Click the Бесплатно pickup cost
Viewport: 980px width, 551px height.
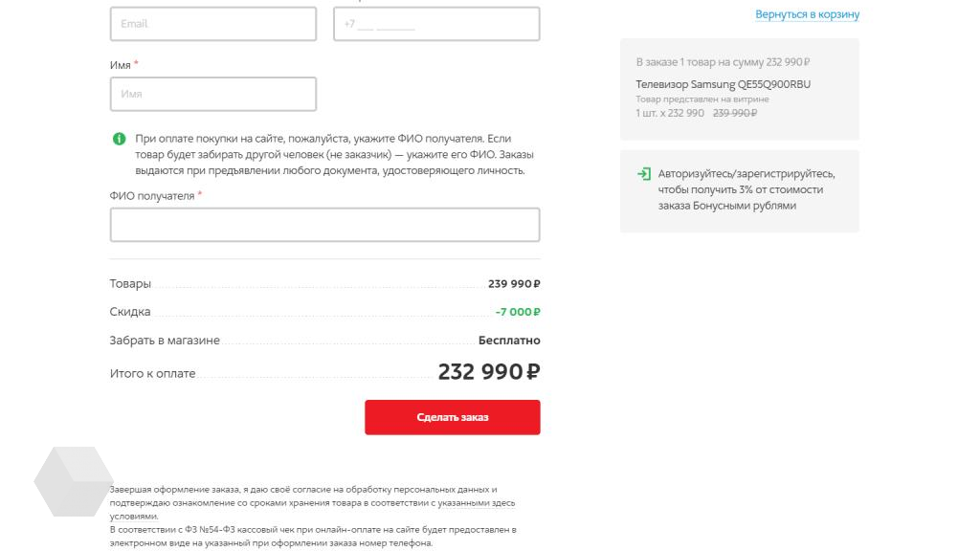pyautogui.click(x=509, y=341)
